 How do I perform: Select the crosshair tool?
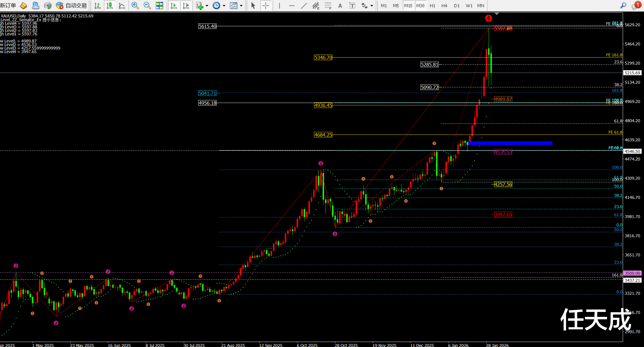pos(266,5)
